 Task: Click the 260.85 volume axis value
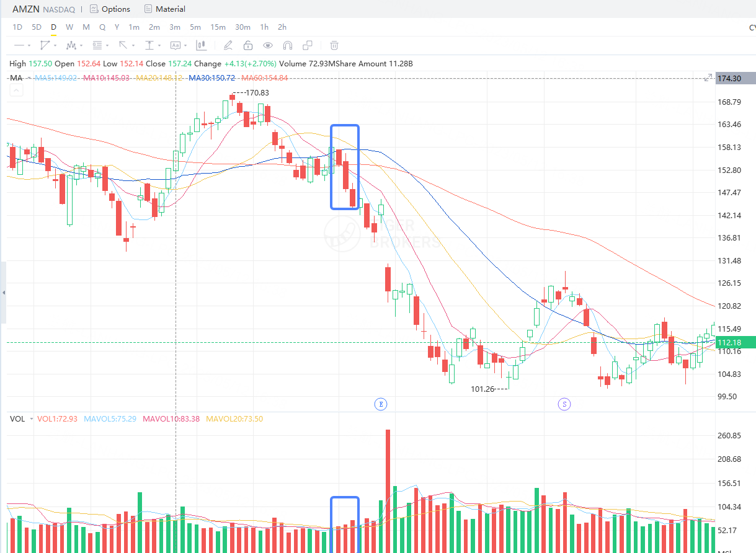pyautogui.click(x=729, y=436)
